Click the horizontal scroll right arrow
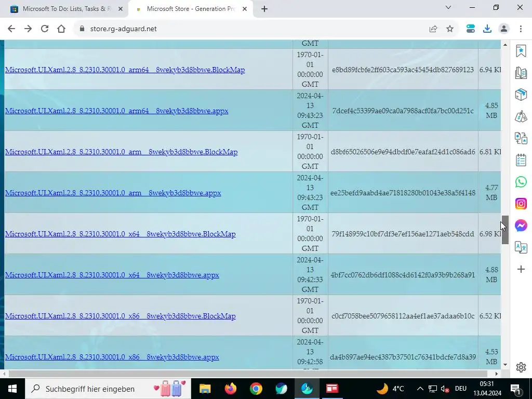 coord(496,374)
